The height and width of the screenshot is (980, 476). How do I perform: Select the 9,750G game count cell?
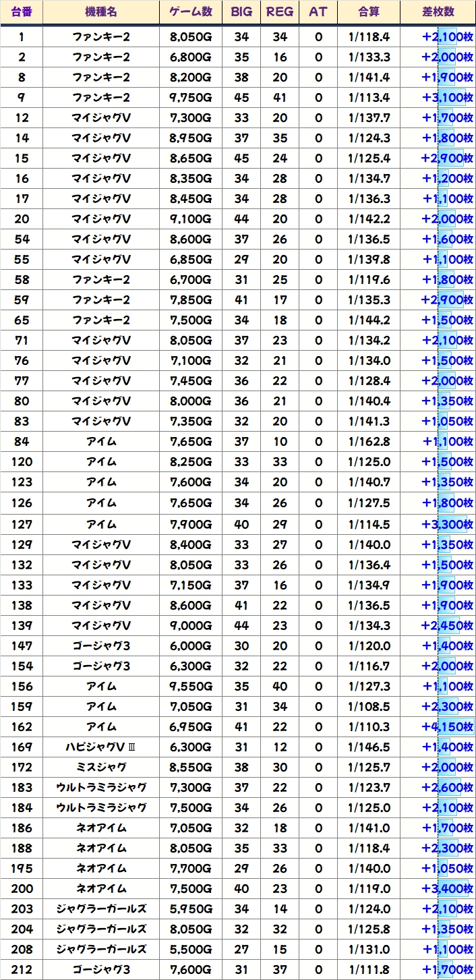[x=191, y=98]
